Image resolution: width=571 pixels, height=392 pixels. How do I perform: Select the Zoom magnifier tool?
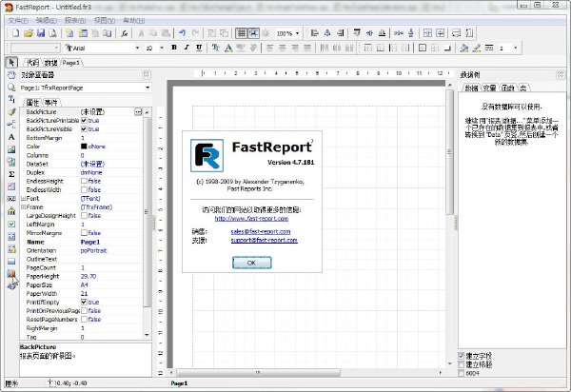(x=11, y=88)
